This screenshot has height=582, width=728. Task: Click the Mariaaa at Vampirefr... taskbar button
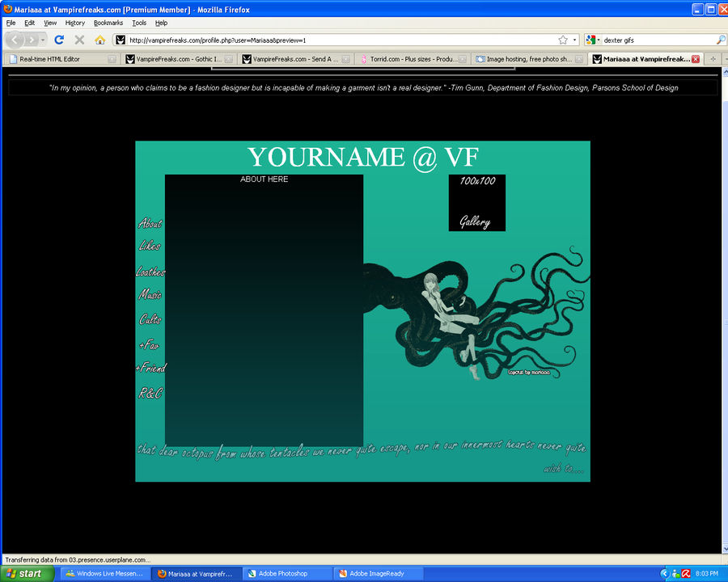tap(196, 574)
